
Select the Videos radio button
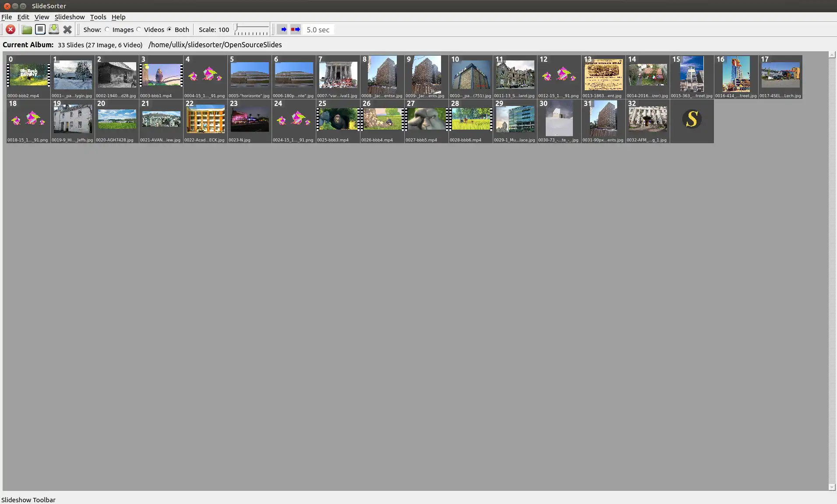(139, 29)
